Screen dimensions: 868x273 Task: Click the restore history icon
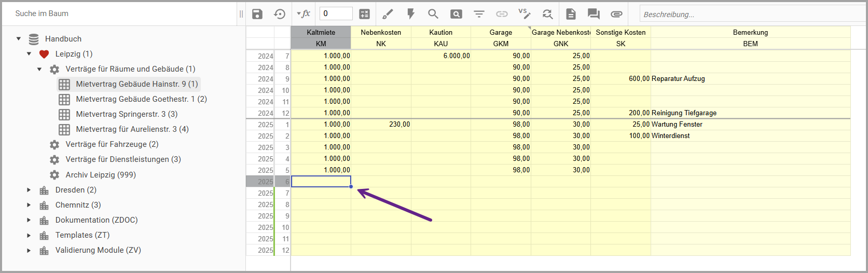click(280, 14)
